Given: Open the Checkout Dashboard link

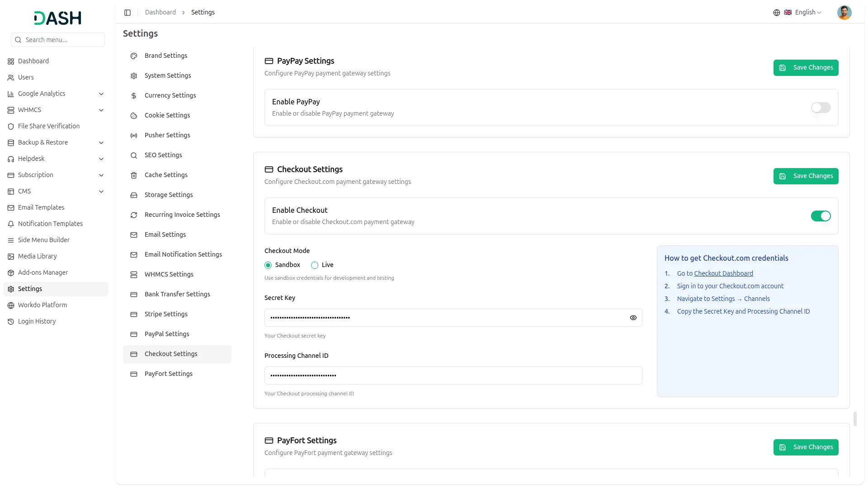Looking at the screenshot, I should pyautogui.click(x=723, y=274).
